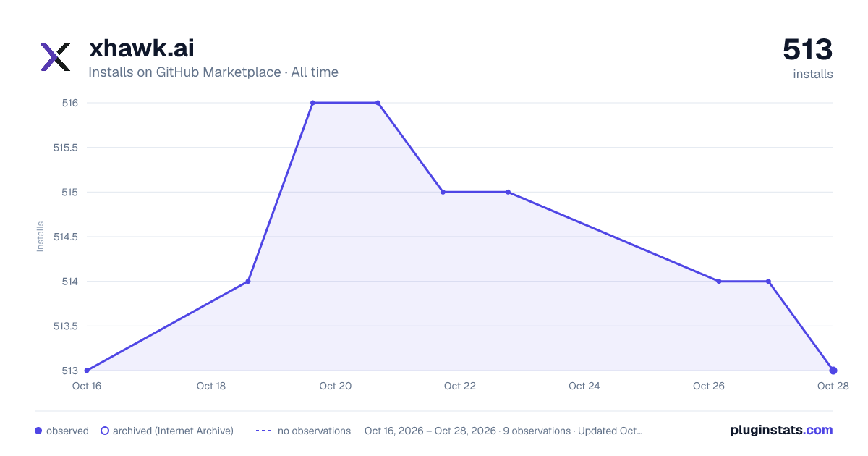This screenshot has width=868, height=456.
Task: Select the first data point at 516
Action: 312,103
